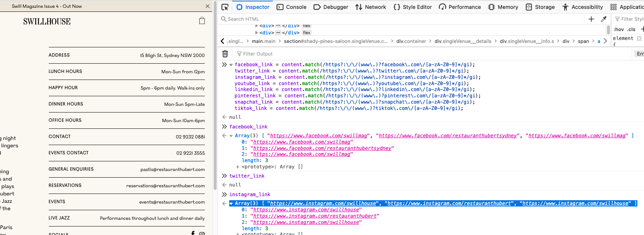
Task: Click the instagram_link console input line
Action: (x=250, y=195)
